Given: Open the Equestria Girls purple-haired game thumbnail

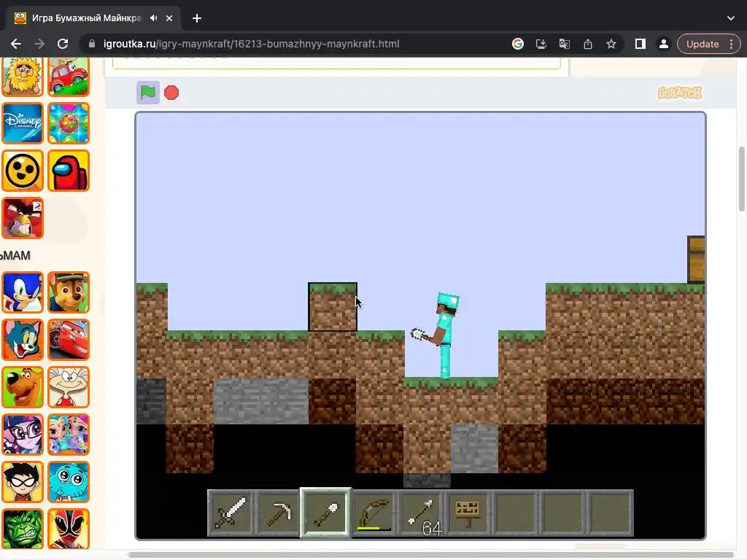Looking at the screenshot, I should (23, 435).
